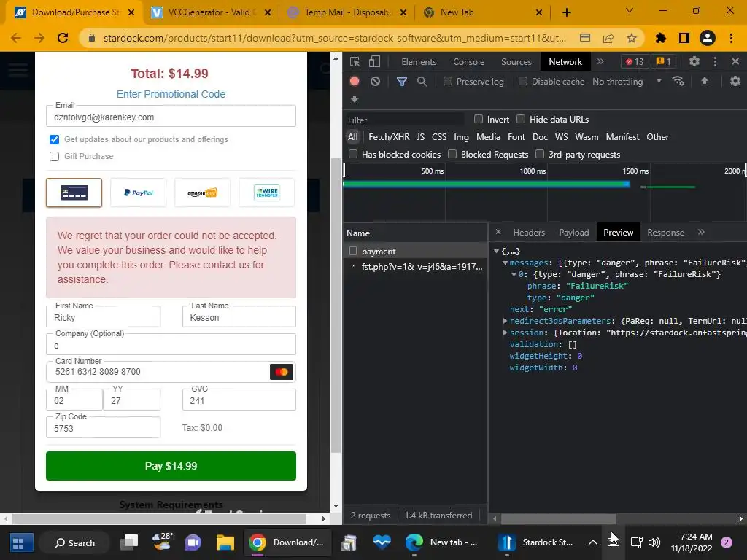Select Amazon Pay payment method

[x=203, y=192]
